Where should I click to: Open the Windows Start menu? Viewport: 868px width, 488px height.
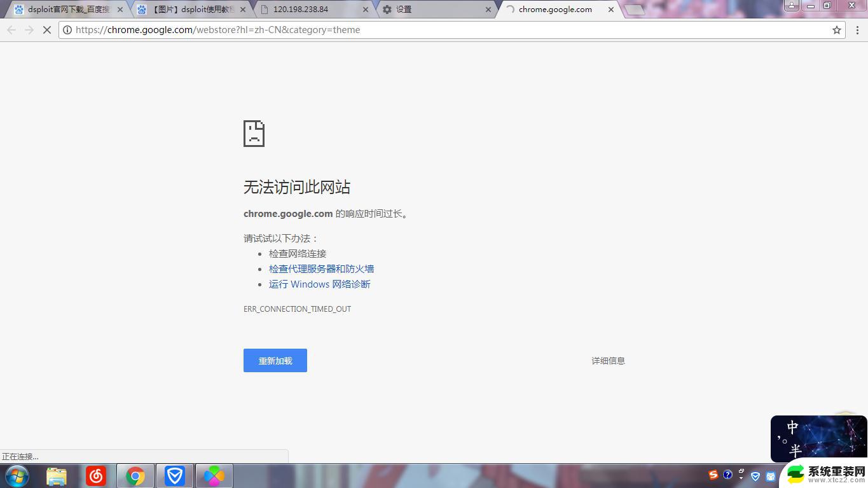pos(17,476)
